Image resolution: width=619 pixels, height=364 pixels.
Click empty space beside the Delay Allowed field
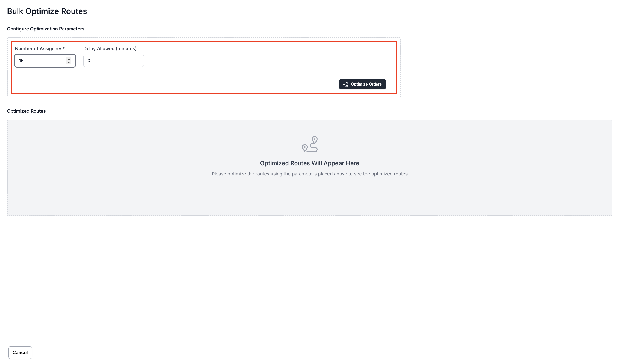click(x=221, y=61)
